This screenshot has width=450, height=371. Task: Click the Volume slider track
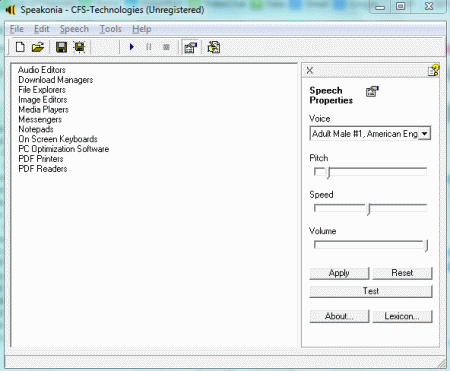(371, 245)
